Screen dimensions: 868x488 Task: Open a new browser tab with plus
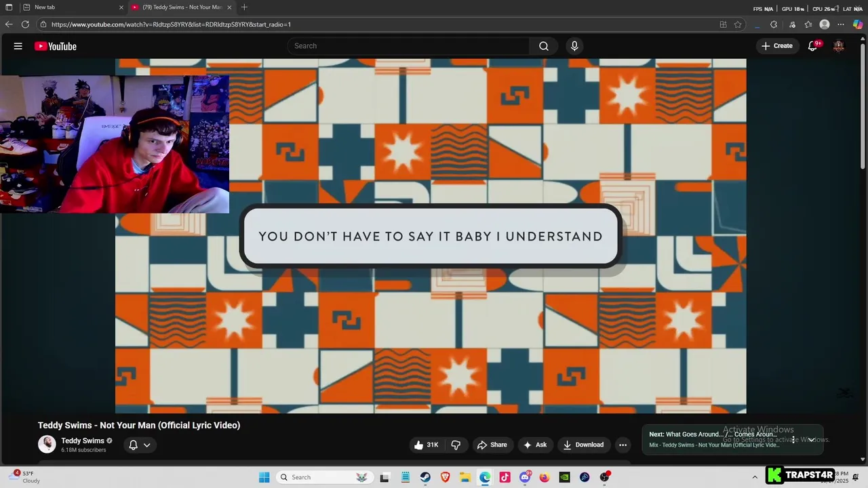[244, 7]
